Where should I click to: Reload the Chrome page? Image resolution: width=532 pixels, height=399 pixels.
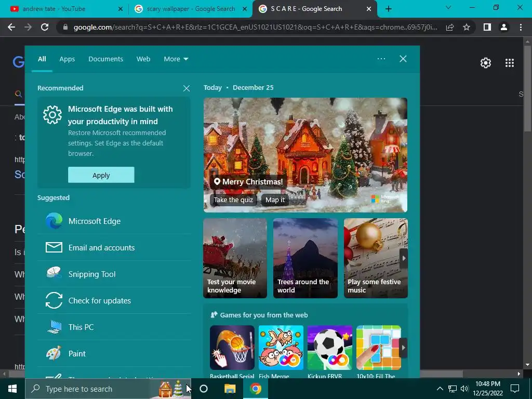coord(45,27)
